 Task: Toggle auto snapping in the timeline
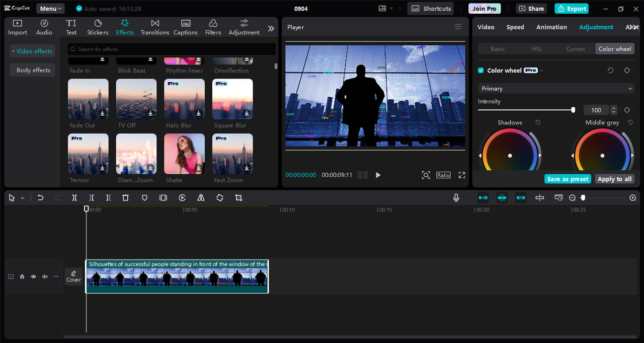click(502, 198)
